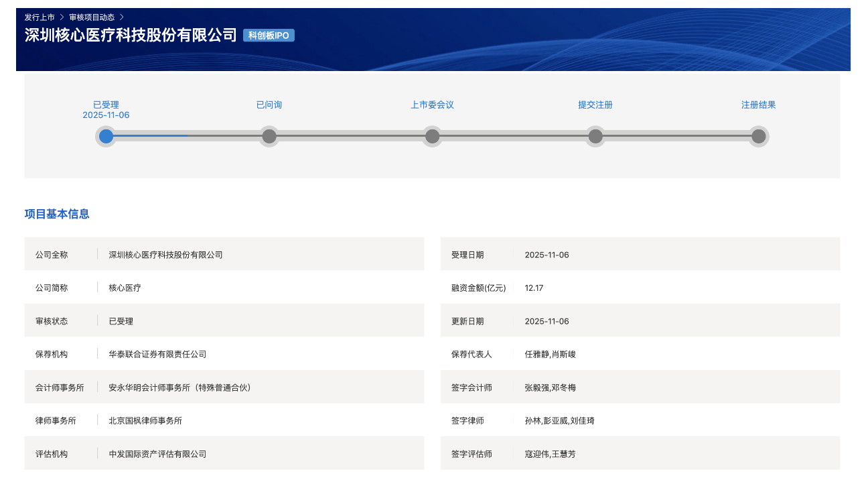The height and width of the screenshot is (492, 868).
Task: Click the 科创板IPO badge
Action: 269,36
